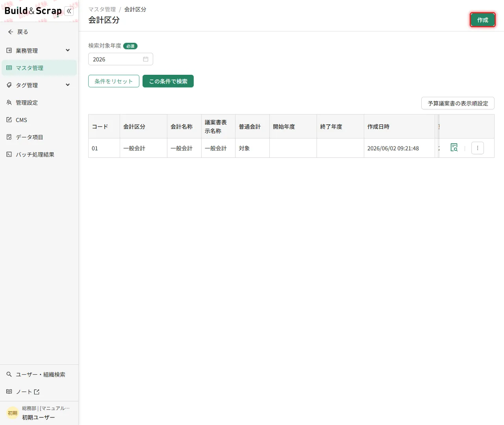
Task: Click the 業務管理 sidebar icon
Action: (9, 50)
